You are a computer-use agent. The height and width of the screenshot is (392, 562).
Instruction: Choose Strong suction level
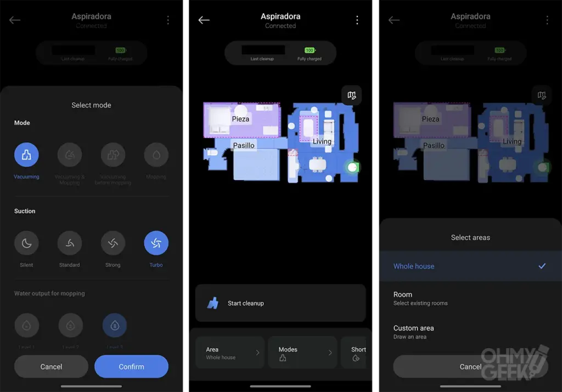tap(113, 243)
